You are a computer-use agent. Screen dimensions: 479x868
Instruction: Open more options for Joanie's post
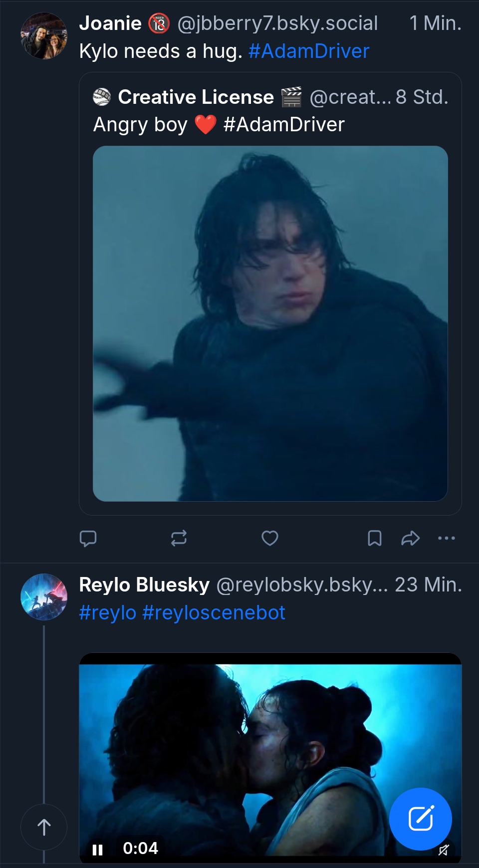(446, 538)
